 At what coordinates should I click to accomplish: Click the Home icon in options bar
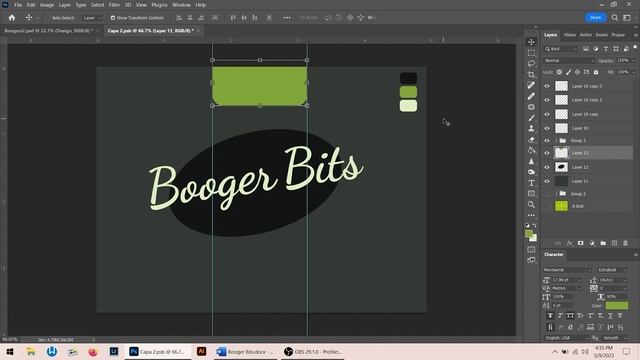(12, 18)
